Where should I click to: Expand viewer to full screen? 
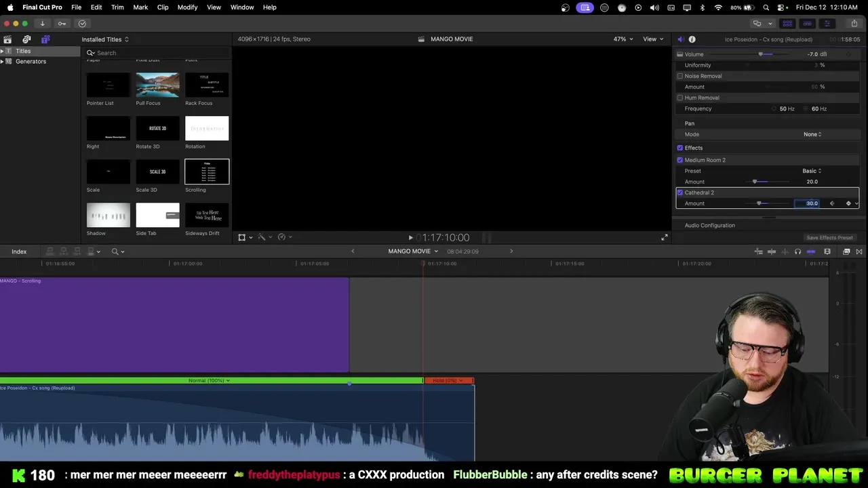[665, 237]
